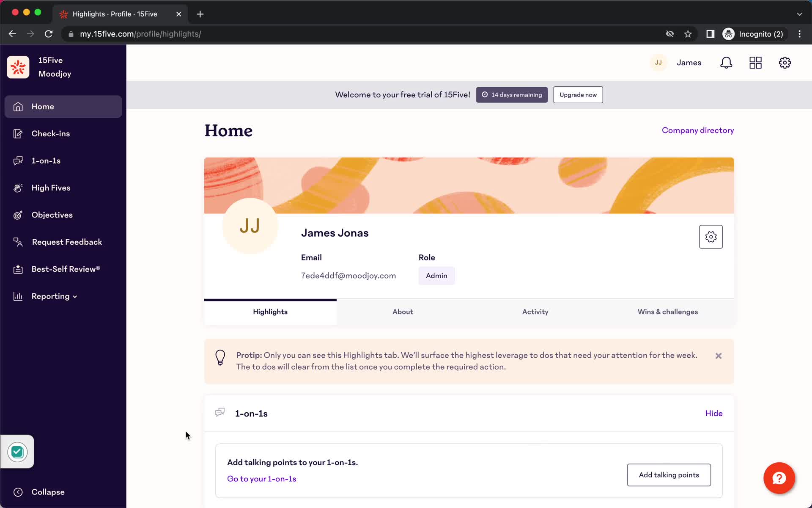
Task: Click the profile settings gear icon
Action: (x=711, y=237)
